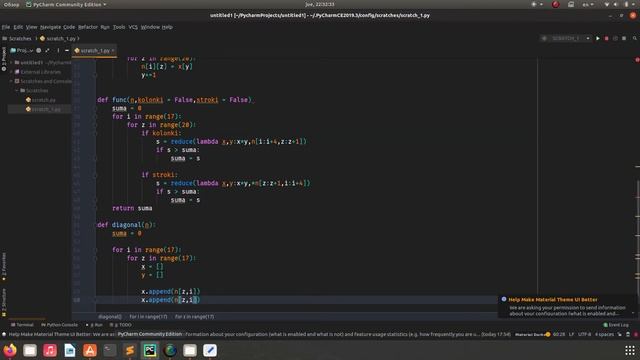Open the View menu
Image resolution: width=640 pixels, height=360 pixels.
click(31, 27)
